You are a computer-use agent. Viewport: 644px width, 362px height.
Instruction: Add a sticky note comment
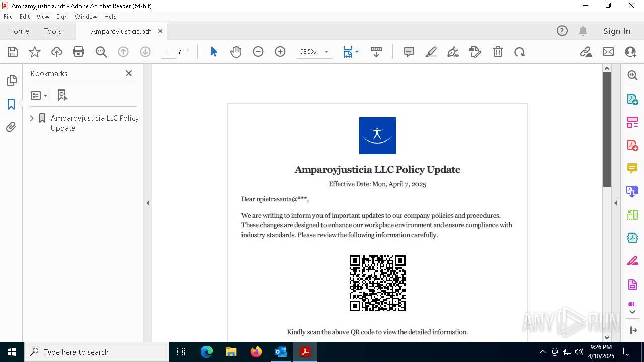[409, 52]
